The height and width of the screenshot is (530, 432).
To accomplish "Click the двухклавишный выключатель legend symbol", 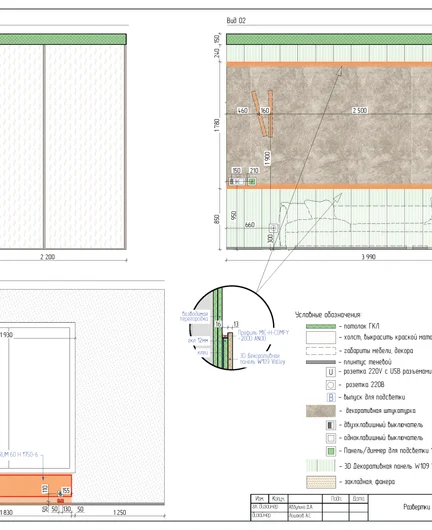I will coord(331,425).
